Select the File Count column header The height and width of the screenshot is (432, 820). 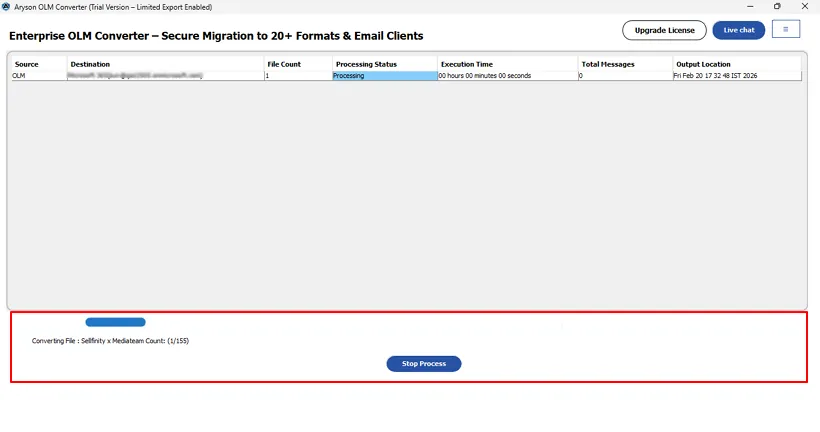283,64
